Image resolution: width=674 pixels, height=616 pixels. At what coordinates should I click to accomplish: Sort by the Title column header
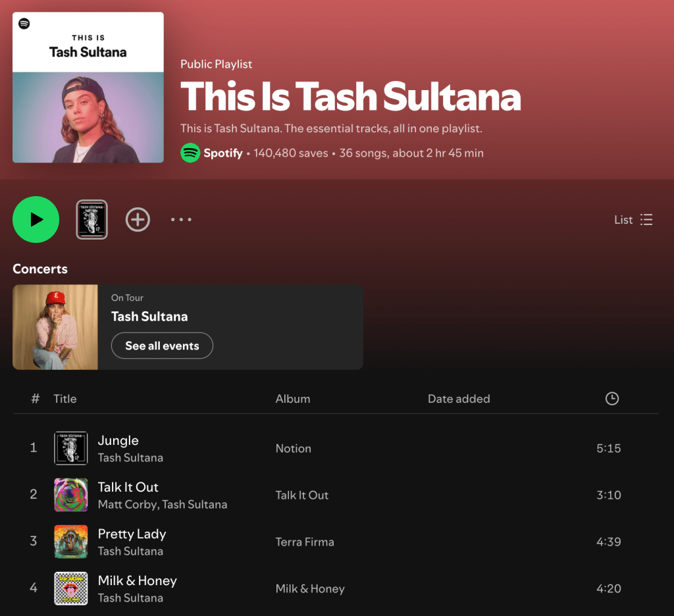[65, 399]
